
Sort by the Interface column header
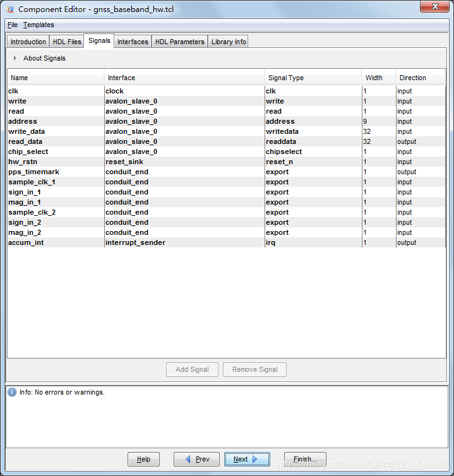tap(184, 78)
